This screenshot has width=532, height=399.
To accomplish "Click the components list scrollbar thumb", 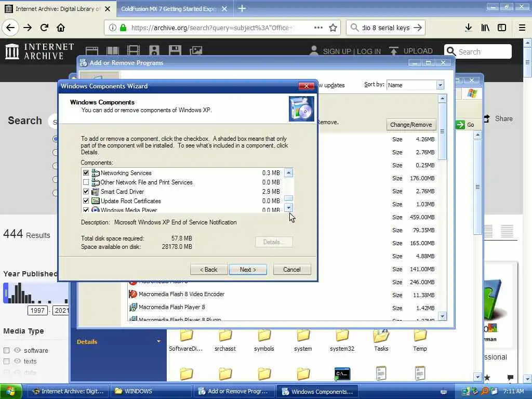I will [288, 198].
